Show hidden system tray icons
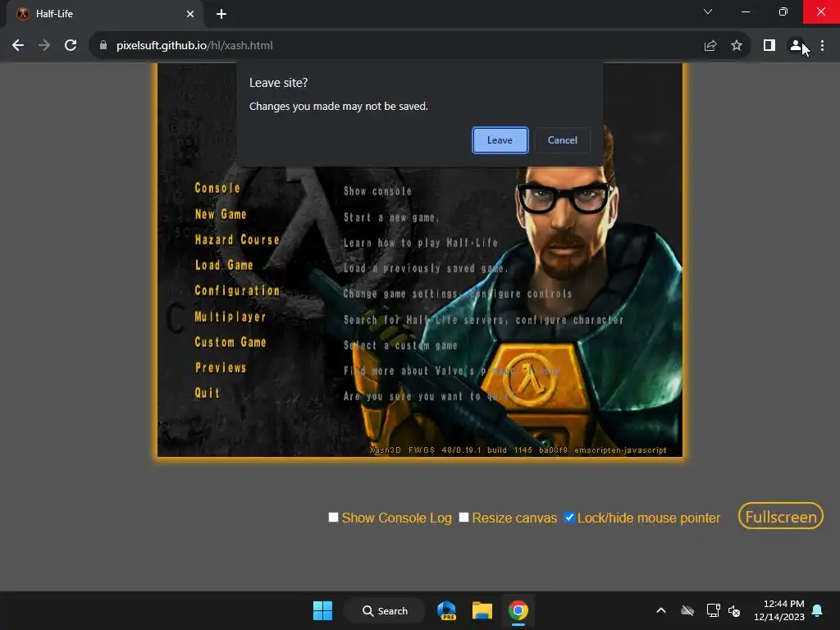 pyautogui.click(x=661, y=610)
